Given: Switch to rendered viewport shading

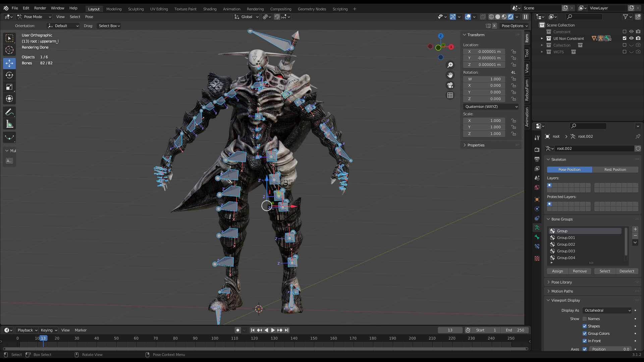Looking at the screenshot, I should pos(510,17).
